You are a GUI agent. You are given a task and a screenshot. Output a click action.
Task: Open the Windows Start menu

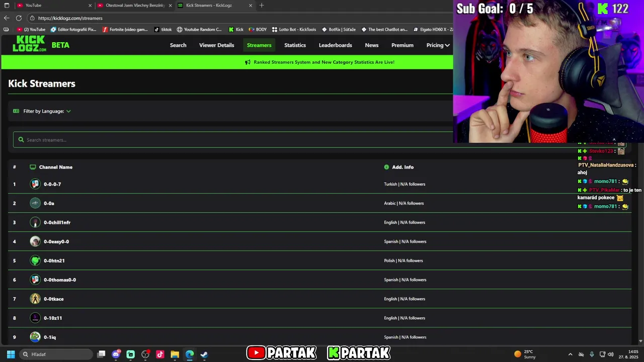[11, 354]
